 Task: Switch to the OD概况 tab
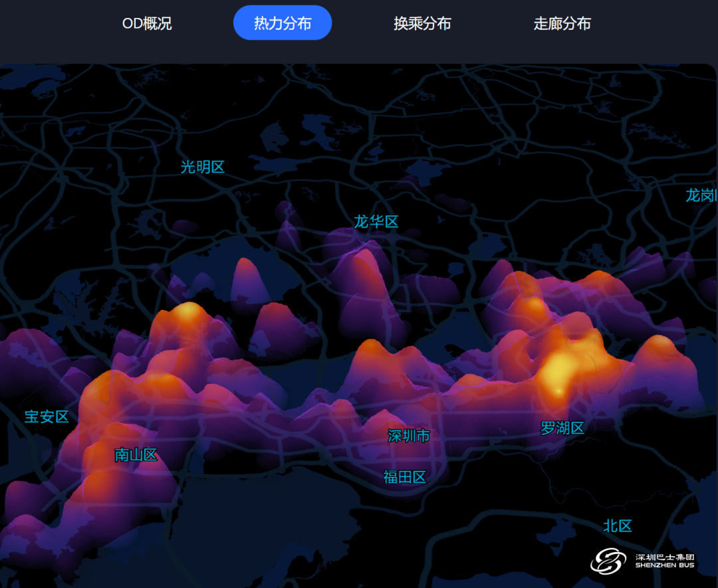[x=147, y=23]
